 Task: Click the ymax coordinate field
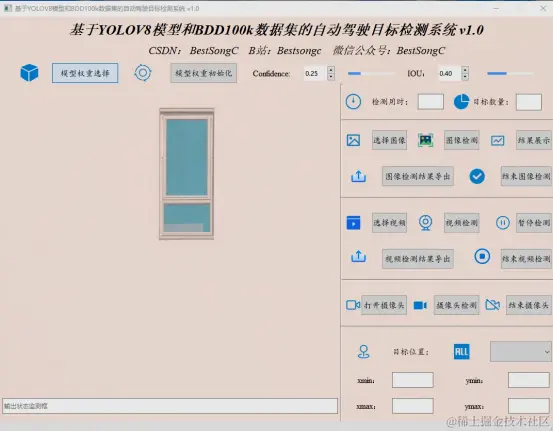point(529,406)
